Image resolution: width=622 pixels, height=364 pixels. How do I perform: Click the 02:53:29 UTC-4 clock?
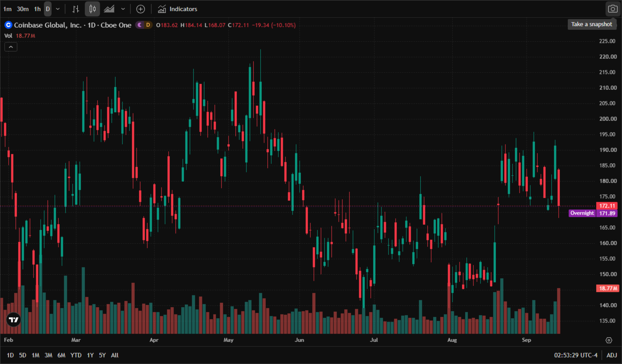576,355
